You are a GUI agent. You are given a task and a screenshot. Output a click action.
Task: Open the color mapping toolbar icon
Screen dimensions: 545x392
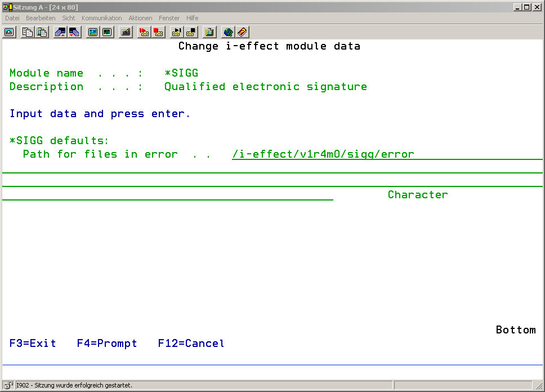pos(107,32)
